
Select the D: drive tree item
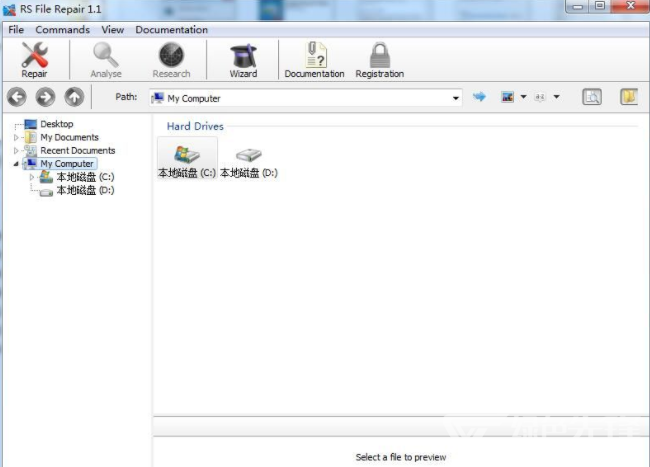77,190
